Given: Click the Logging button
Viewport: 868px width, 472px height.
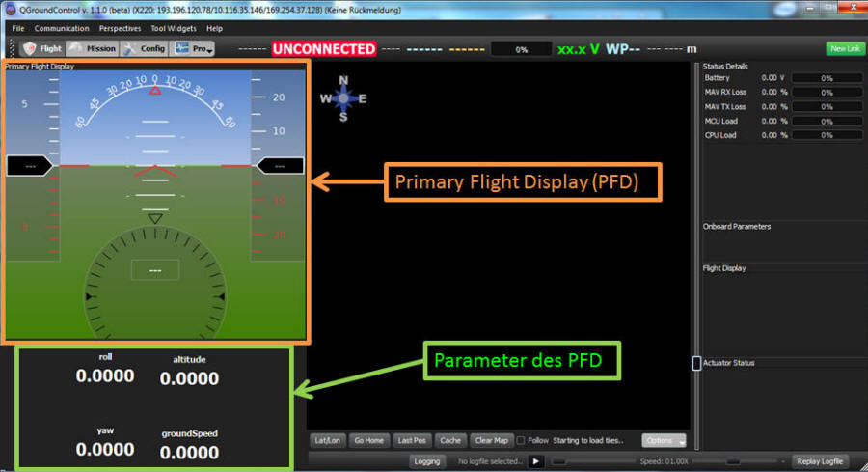Looking at the screenshot, I should pyautogui.click(x=427, y=461).
